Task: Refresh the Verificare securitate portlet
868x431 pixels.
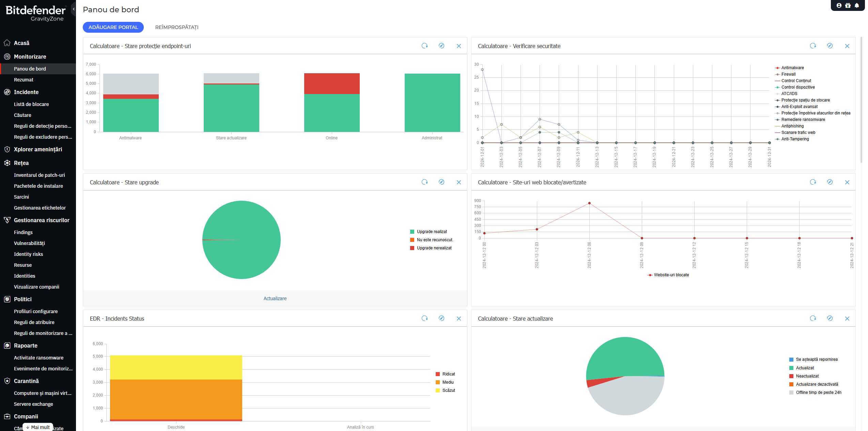Action: coord(813,46)
